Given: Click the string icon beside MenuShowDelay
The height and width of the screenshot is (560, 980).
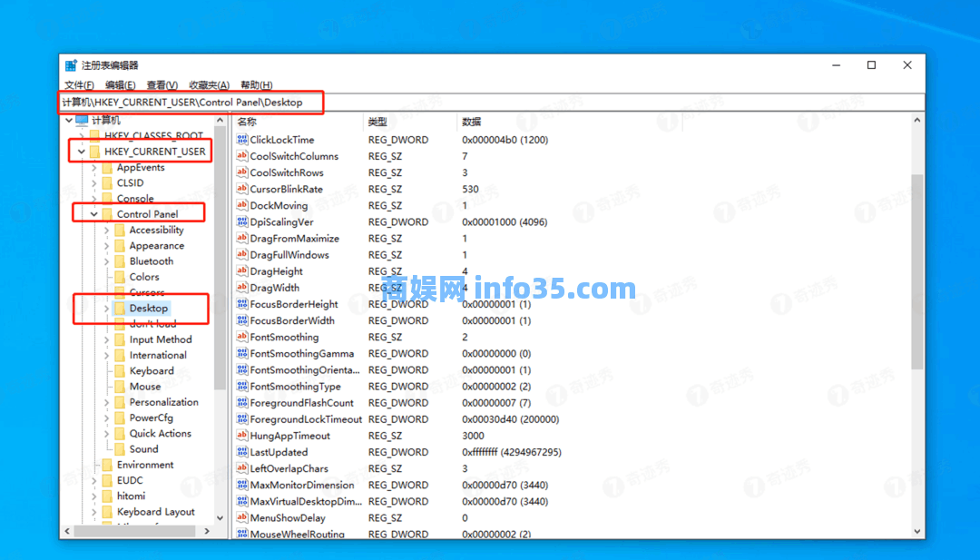Looking at the screenshot, I should click(242, 517).
